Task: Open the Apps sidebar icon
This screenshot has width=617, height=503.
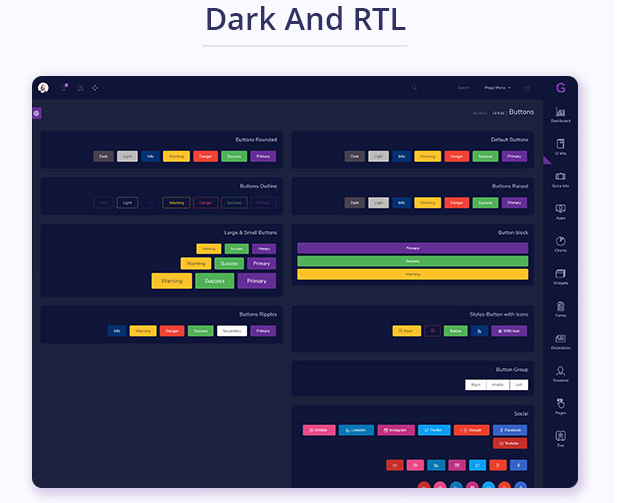Action: pos(560,210)
